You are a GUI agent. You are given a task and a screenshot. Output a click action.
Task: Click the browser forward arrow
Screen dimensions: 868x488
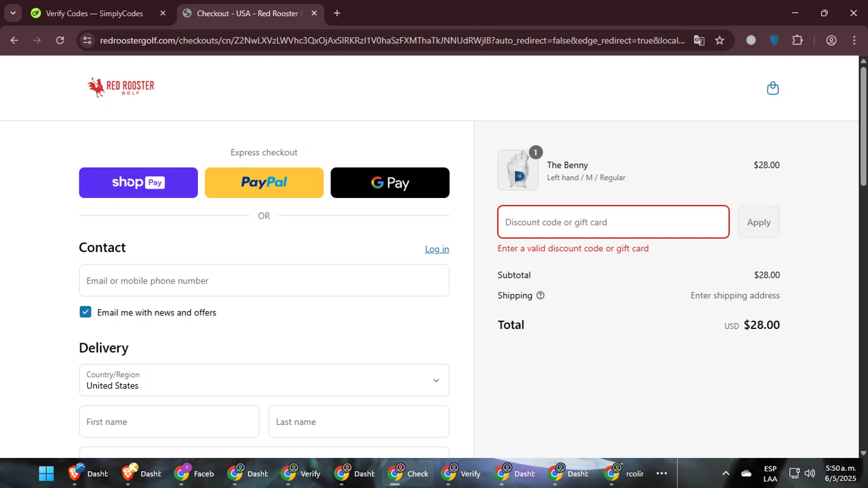[x=37, y=40]
